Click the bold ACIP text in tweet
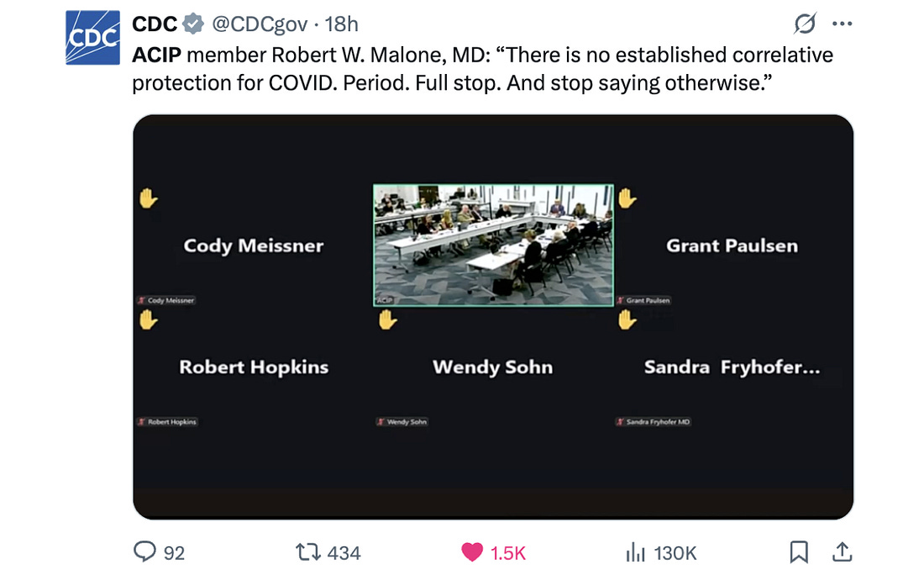This screenshot has width=924, height=570. [156, 55]
